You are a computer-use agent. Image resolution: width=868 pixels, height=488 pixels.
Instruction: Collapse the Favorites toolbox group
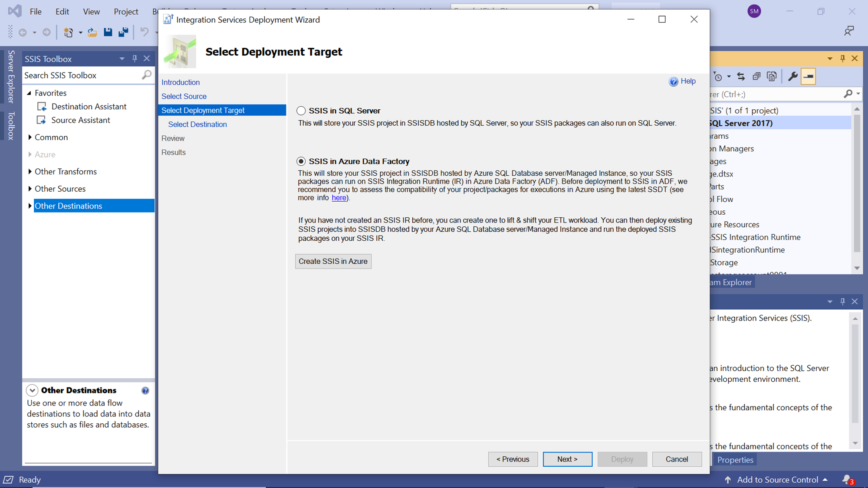tap(30, 93)
